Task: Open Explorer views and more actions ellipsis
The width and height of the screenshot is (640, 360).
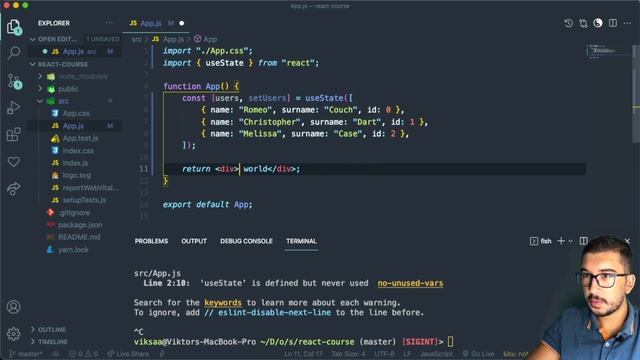Action: point(109,23)
